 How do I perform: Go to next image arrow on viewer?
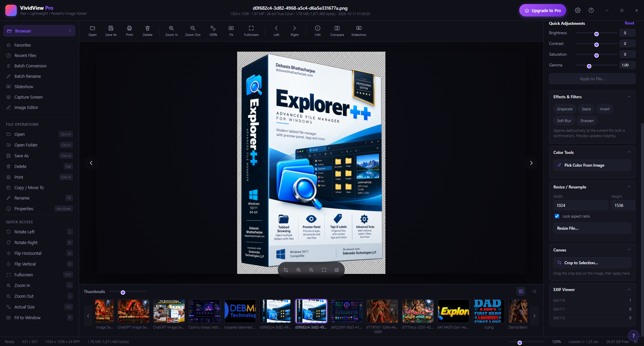[x=531, y=163]
